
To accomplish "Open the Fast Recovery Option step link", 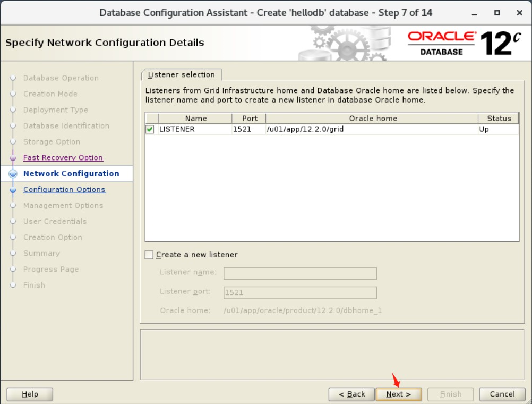I will point(63,157).
